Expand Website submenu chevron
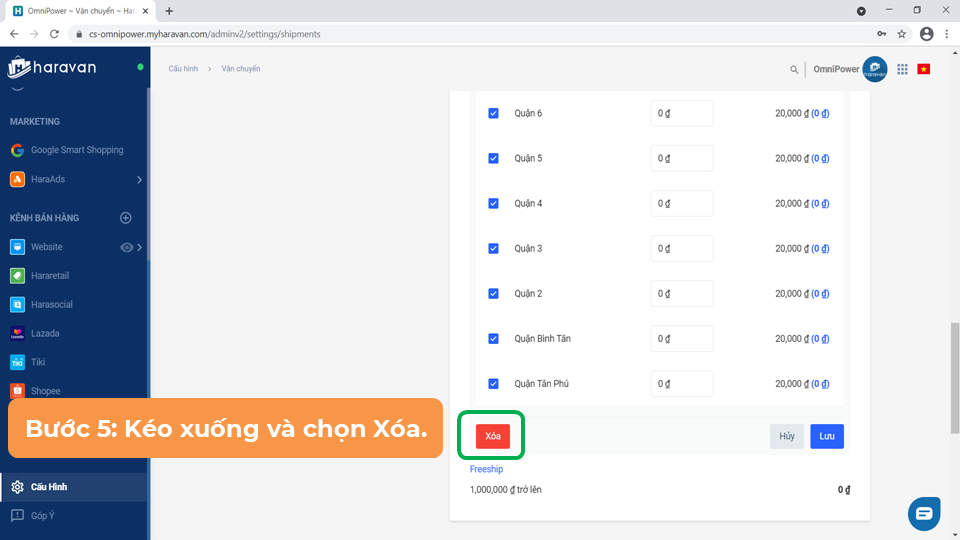Screen dimensions: 960x540 click(140, 247)
